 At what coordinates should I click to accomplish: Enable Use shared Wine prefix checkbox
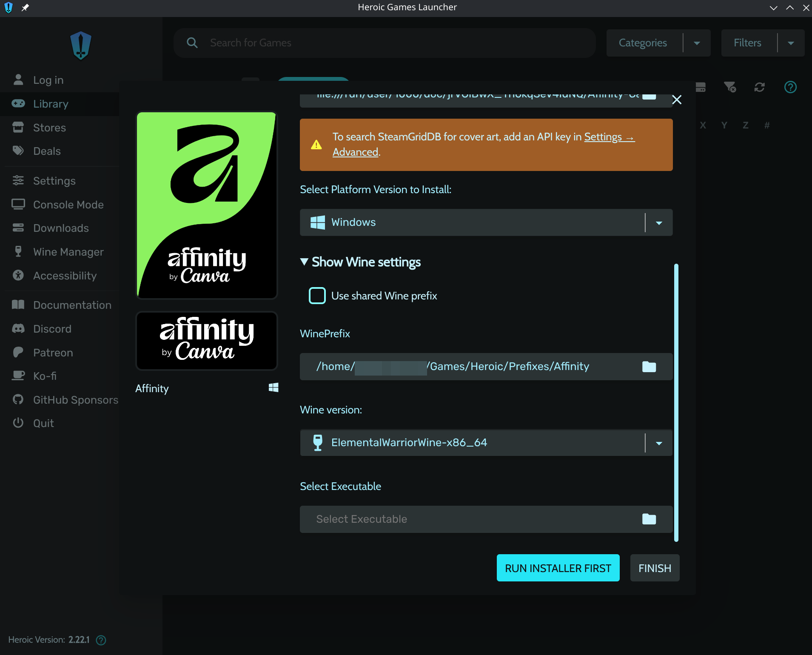point(317,296)
